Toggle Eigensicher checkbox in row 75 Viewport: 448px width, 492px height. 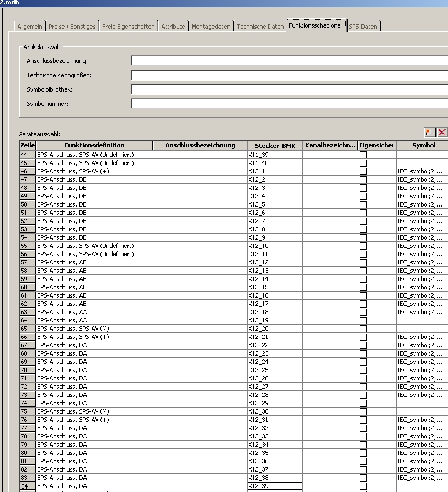(x=364, y=412)
